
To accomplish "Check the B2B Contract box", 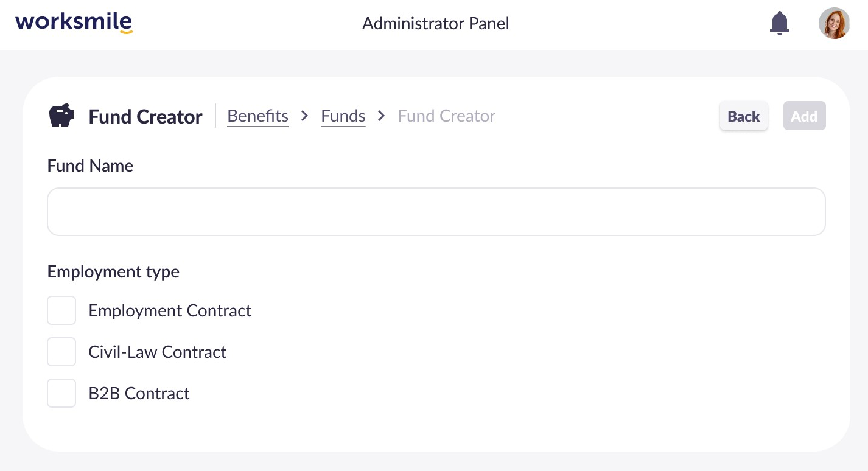I will click(61, 393).
